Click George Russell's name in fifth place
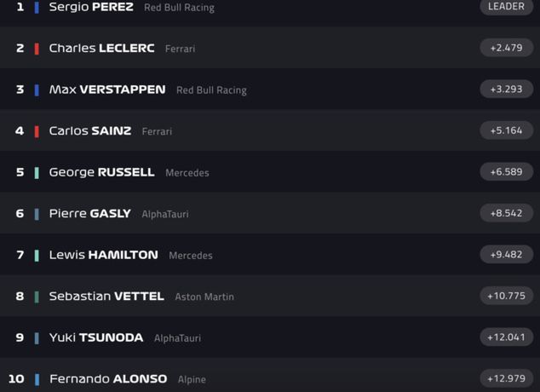The width and height of the screenshot is (540, 392). (101, 172)
